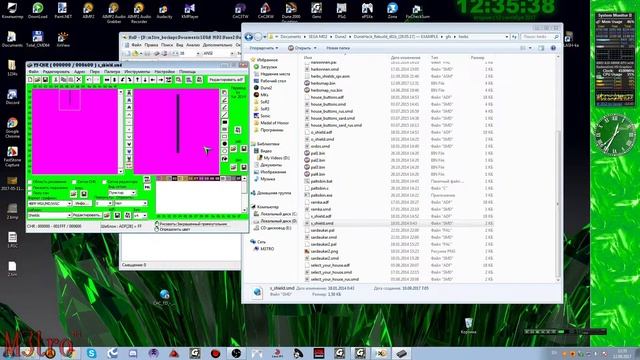Toggle the Сетка CHR checkbox

[x=74, y=182]
